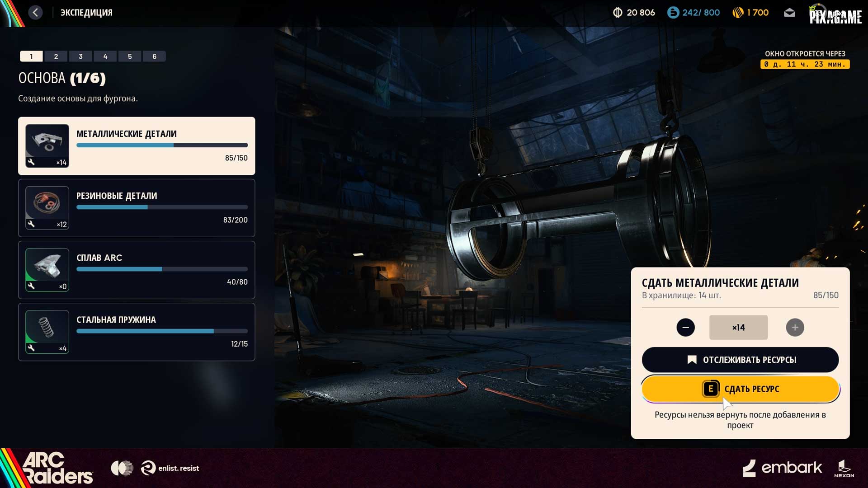Click the Создание основы для фургона description
Image resolution: width=868 pixels, height=488 pixels.
(x=78, y=99)
